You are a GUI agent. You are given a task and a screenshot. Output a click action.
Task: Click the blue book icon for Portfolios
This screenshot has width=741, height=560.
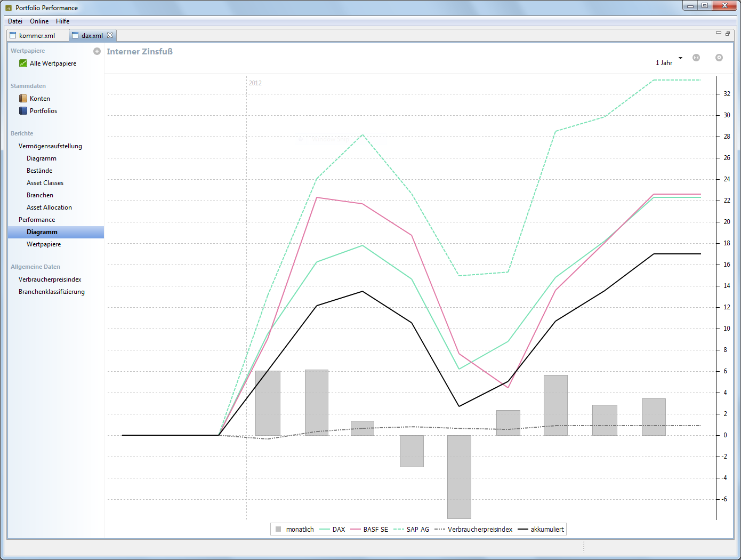[23, 111]
